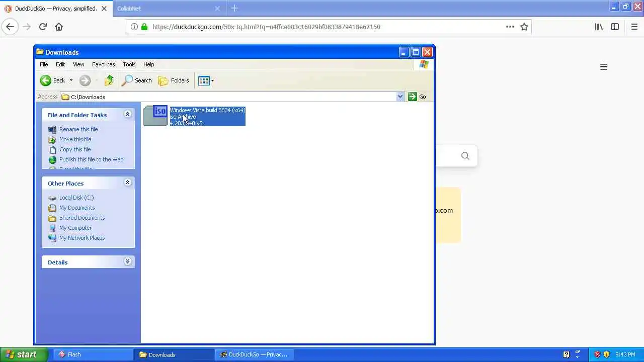644x362 pixels.
Task: Click Rename this file
Action: click(78, 129)
